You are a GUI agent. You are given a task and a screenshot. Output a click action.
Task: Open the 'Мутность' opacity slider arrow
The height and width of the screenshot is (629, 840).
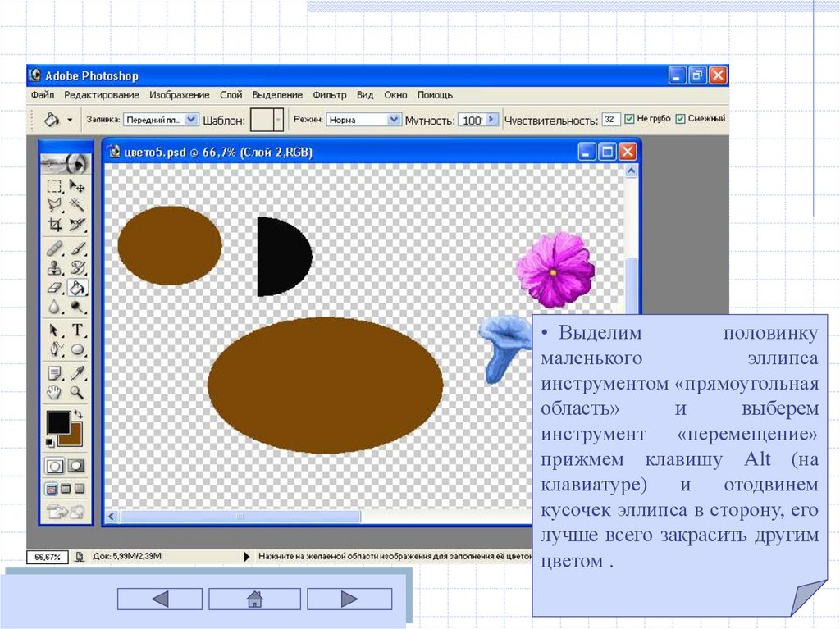491,120
